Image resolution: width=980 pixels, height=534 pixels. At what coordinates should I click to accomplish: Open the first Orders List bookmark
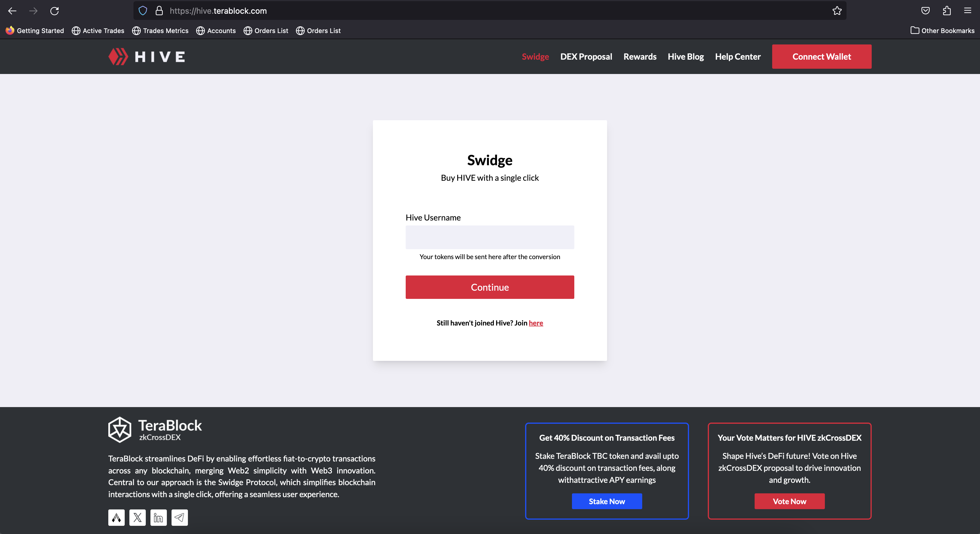click(266, 30)
